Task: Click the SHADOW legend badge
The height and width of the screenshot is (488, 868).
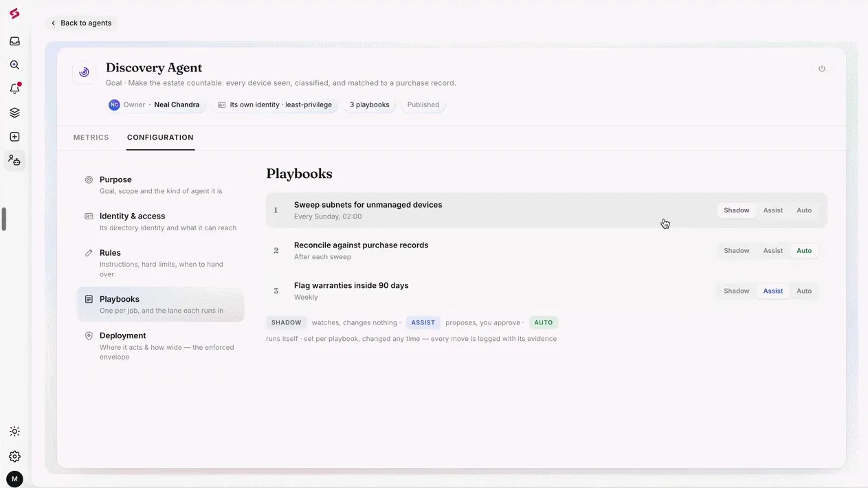Action: point(287,322)
